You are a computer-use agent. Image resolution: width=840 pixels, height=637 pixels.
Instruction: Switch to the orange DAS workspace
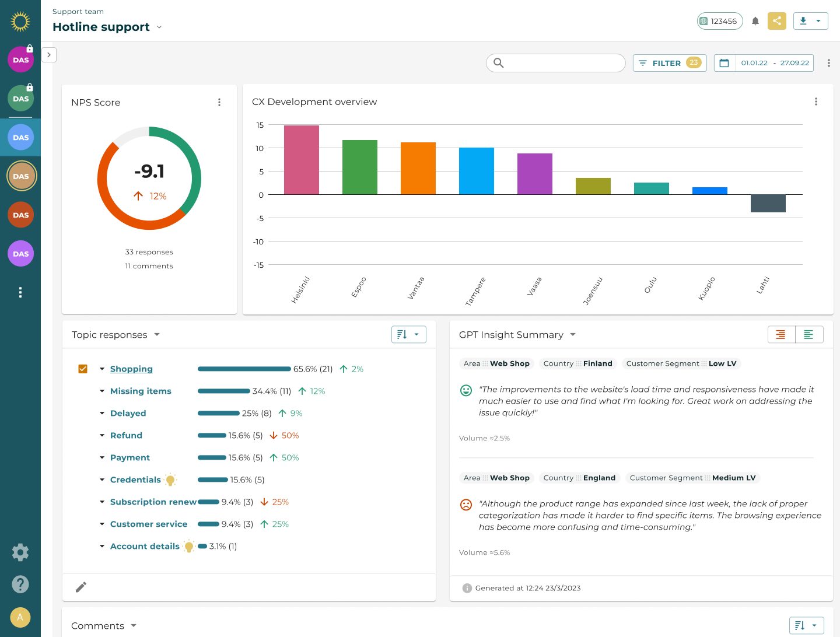tap(20, 215)
